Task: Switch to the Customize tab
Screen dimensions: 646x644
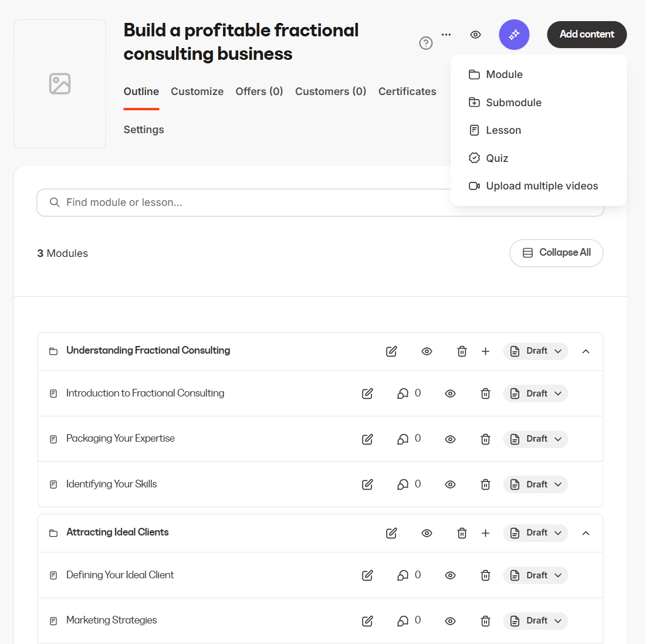Action: pyautogui.click(x=197, y=91)
